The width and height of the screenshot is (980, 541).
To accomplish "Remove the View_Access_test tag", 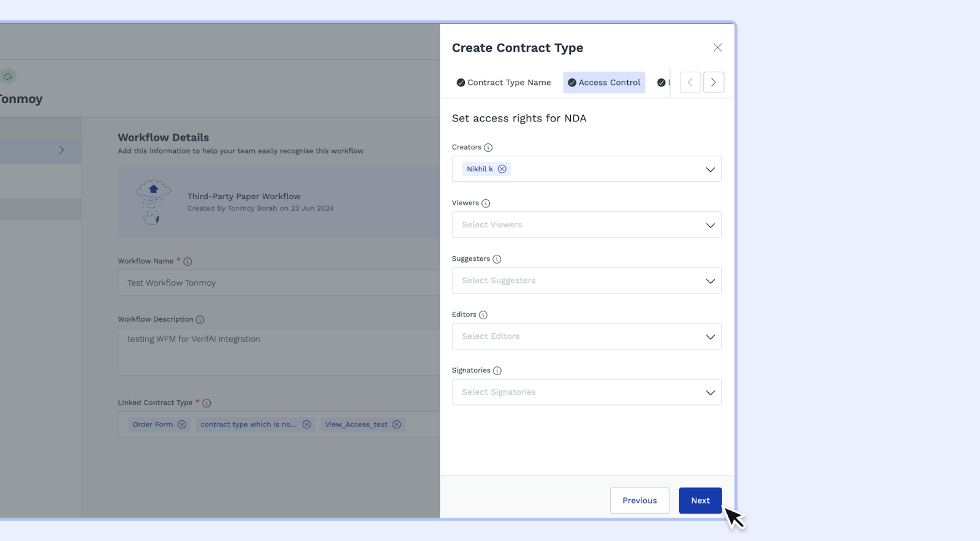I will tap(397, 425).
